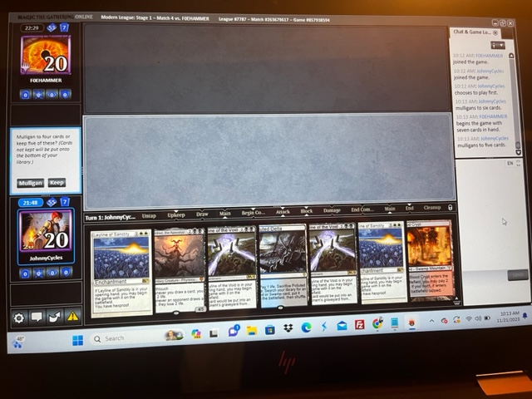
Task: Click the bird icon beside chat
Action: pyautogui.click(x=55, y=318)
